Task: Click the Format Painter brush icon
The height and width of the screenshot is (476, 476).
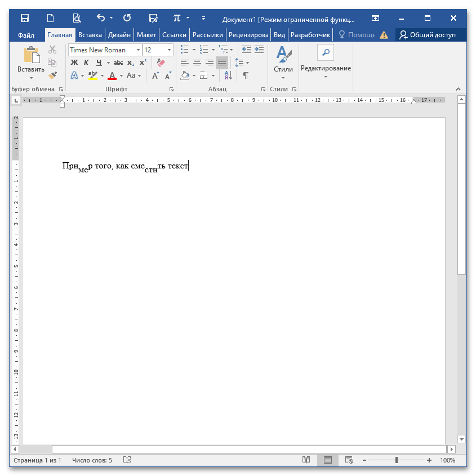Action: [x=52, y=75]
